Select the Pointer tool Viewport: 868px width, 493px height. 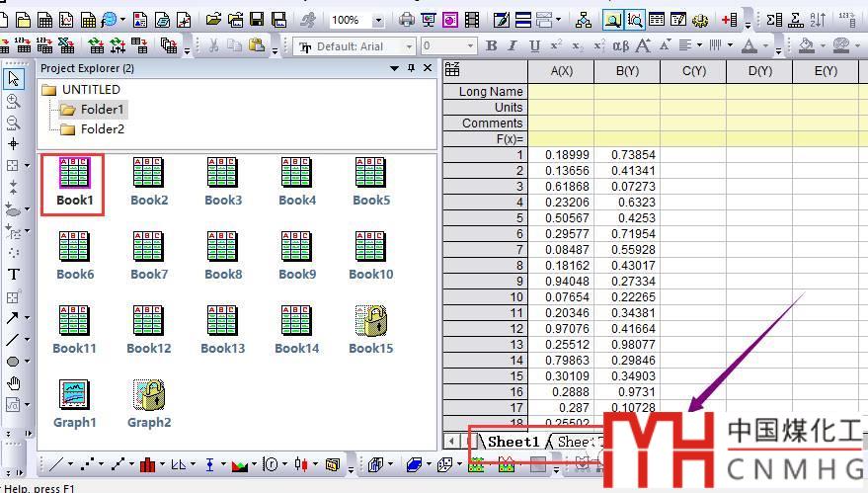(x=13, y=79)
